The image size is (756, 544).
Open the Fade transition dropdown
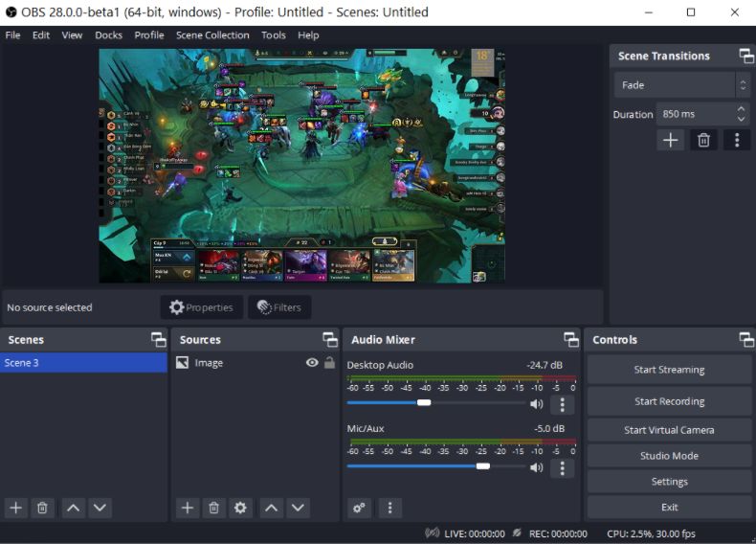click(x=681, y=85)
